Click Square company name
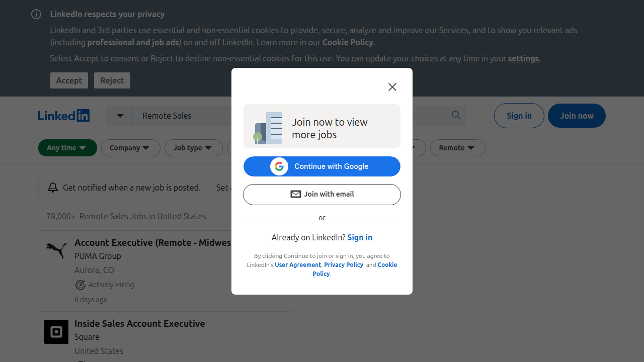The width and height of the screenshot is (644, 362). click(87, 337)
